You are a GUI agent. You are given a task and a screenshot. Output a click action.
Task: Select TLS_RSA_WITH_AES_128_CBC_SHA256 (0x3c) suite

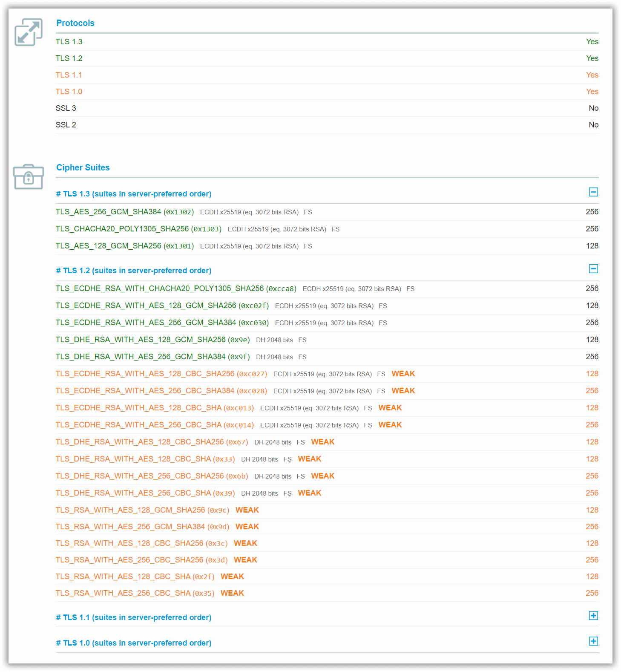(x=142, y=543)
